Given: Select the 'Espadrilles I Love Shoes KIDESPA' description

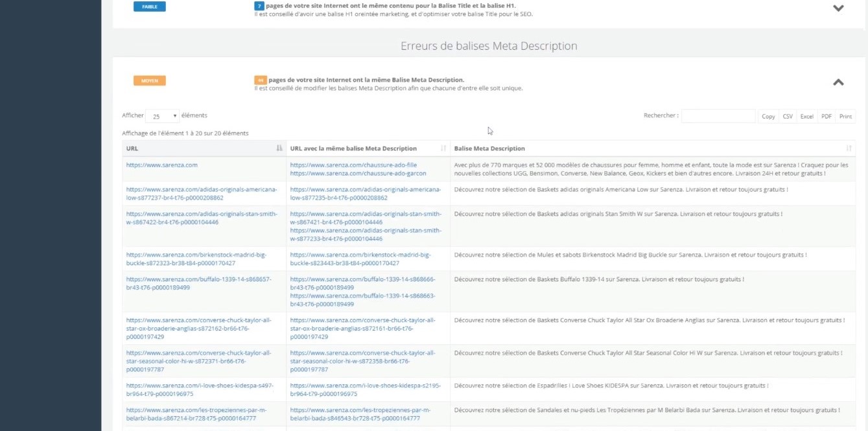Looking at the screenshot, I should tap(611, 386).
